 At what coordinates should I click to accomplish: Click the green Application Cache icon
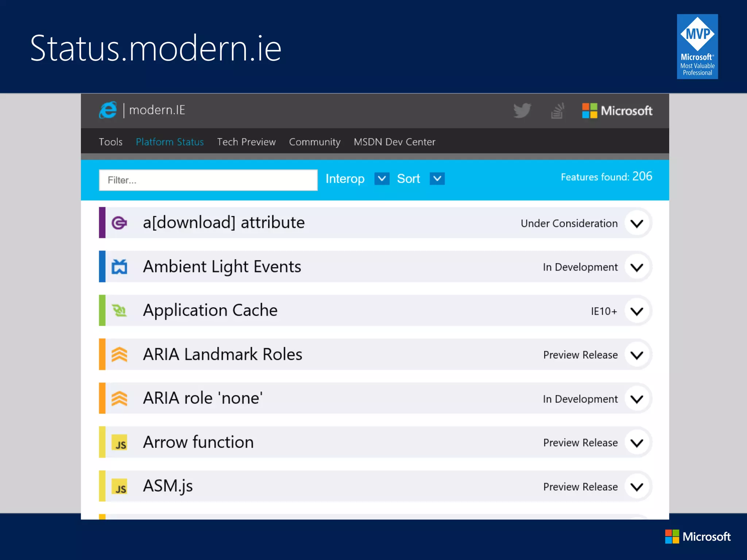(119, 311)
